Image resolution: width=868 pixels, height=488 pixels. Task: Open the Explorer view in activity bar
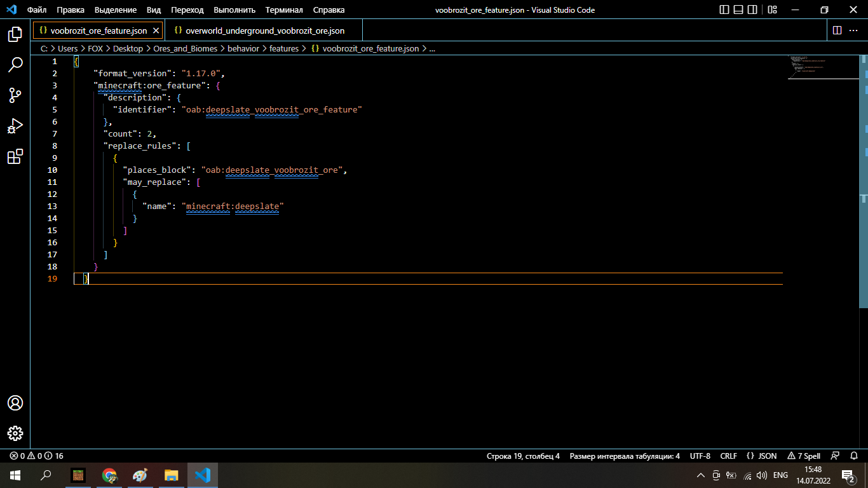(x=15, y=34)
